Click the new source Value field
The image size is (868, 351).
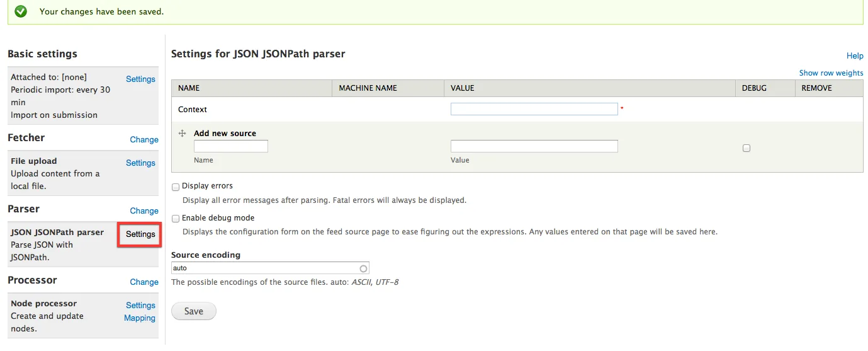[x=534, y=146]
